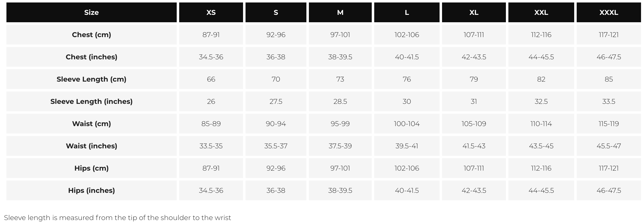Click the XXXL size header
Image resolution: width=644 pixels, height=224 pixels.
(609, 13)
